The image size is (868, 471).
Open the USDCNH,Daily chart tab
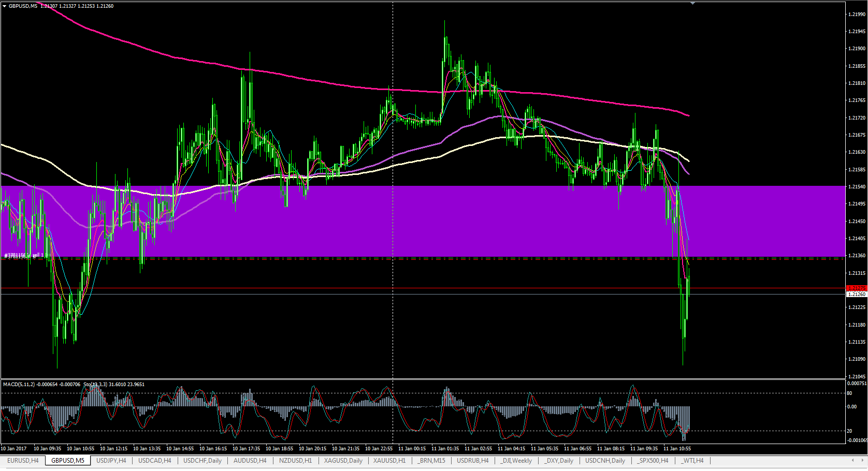(x=605, y=461)
